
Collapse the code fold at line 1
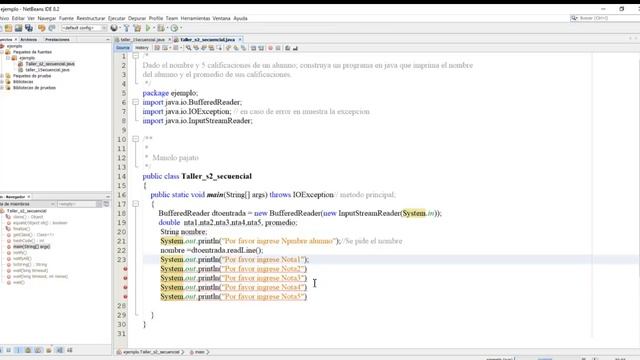tap(136, 56)
